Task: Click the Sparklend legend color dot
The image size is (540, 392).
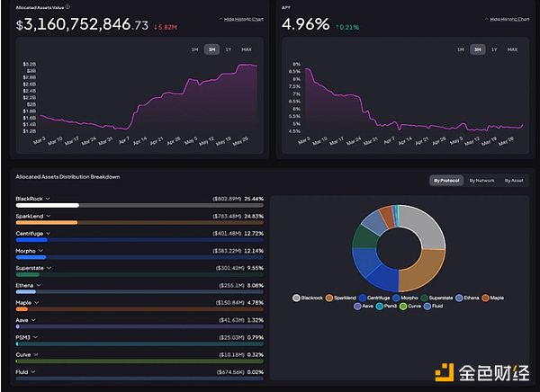Action: (x=329, y=297)
